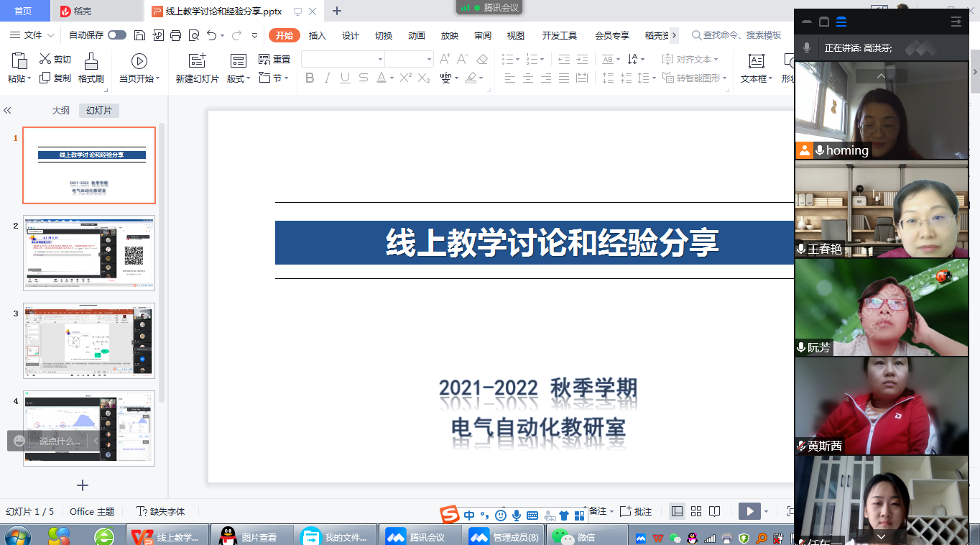
Task: Open the 视图 view tab
Action: (516, 35)
